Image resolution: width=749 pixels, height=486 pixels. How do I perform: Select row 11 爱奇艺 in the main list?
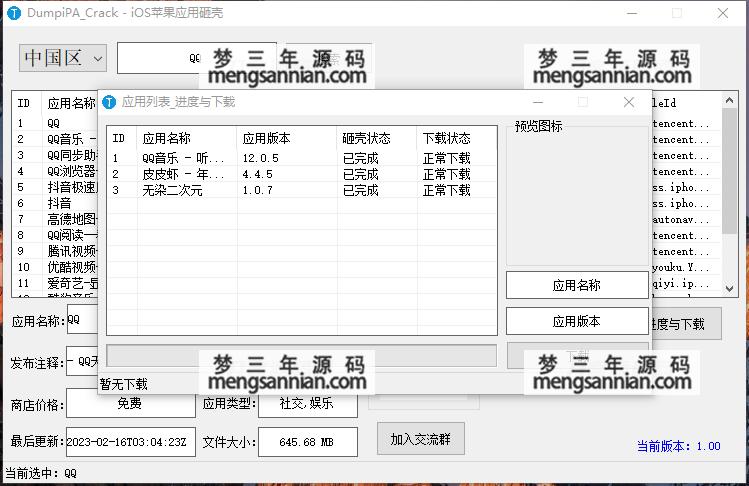coord(54,283)
